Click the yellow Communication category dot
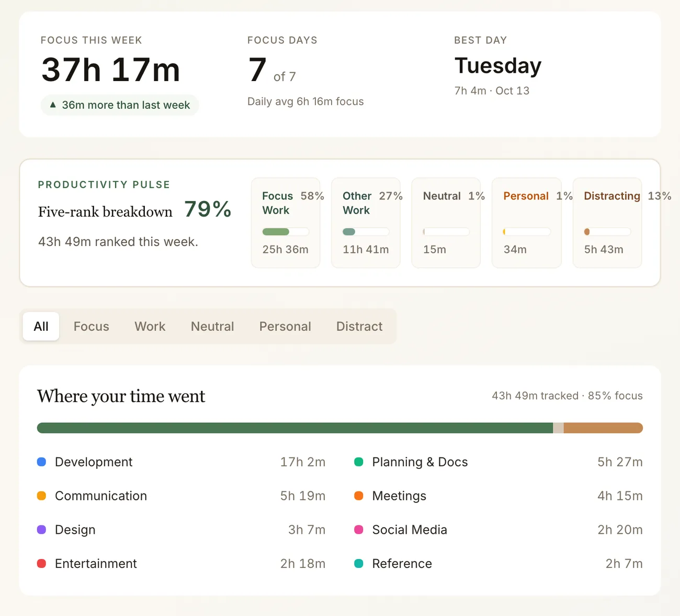The height and width of the screenshot is (616, 680). 41,496
